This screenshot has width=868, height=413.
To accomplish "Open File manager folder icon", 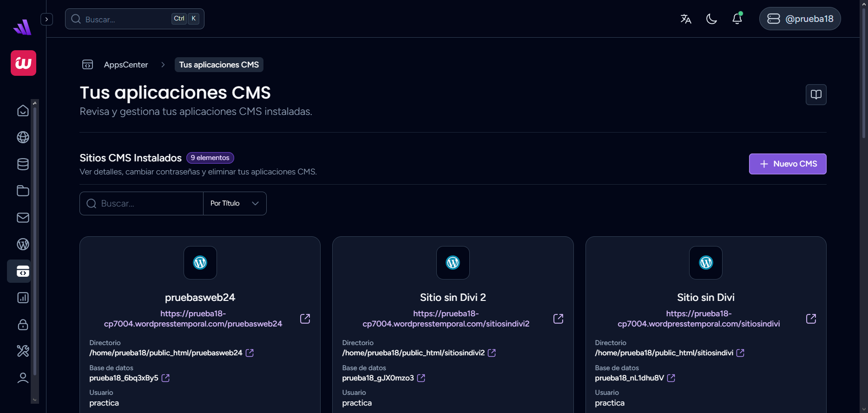I will click(23, 191).
